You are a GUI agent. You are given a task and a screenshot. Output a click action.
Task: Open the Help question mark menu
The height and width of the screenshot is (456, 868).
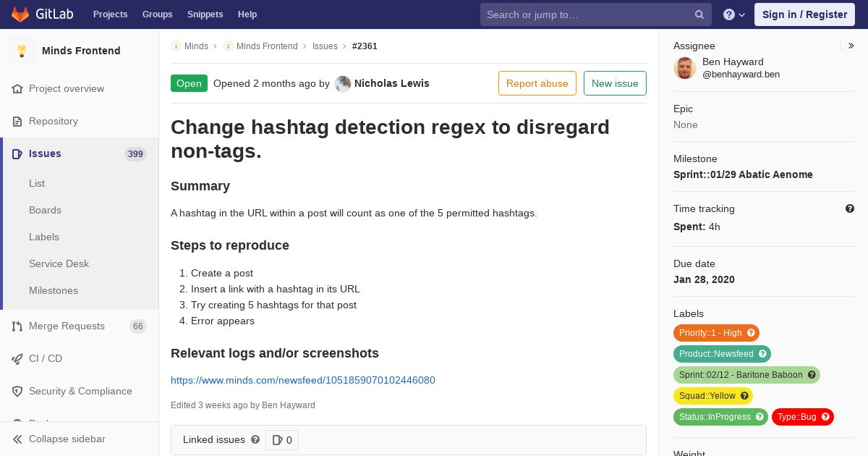734,14
